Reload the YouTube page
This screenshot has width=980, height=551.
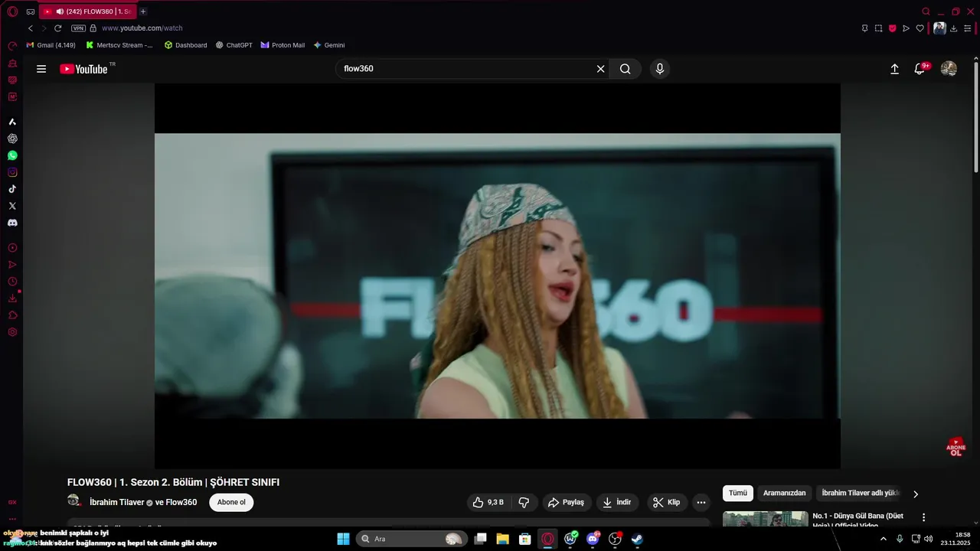click(x=57, y=28)
